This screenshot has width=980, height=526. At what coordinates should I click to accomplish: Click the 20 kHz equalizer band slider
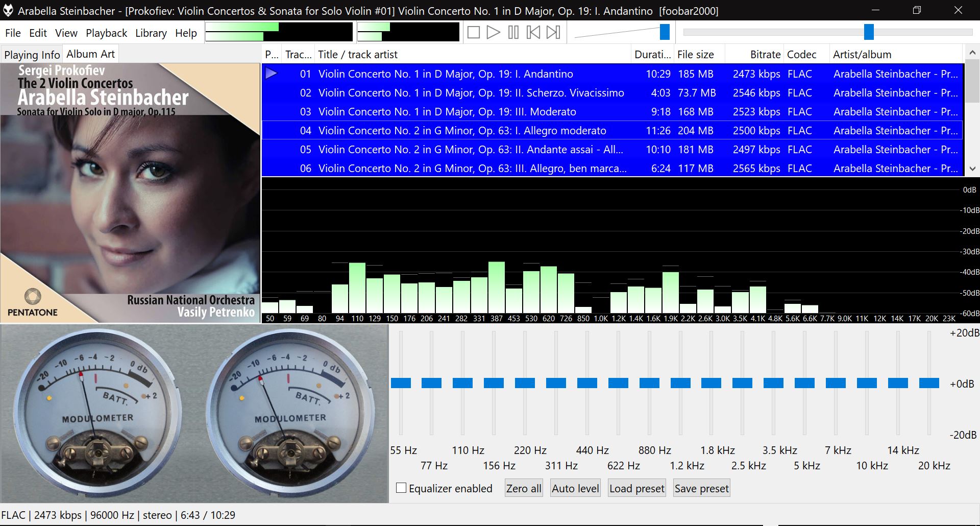[929, 383]
